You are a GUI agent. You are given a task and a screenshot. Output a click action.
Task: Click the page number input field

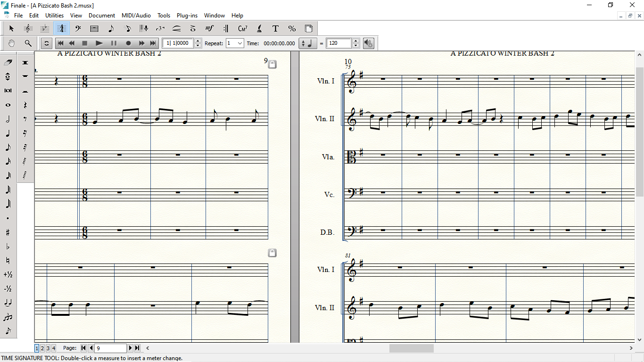[110, 348]
